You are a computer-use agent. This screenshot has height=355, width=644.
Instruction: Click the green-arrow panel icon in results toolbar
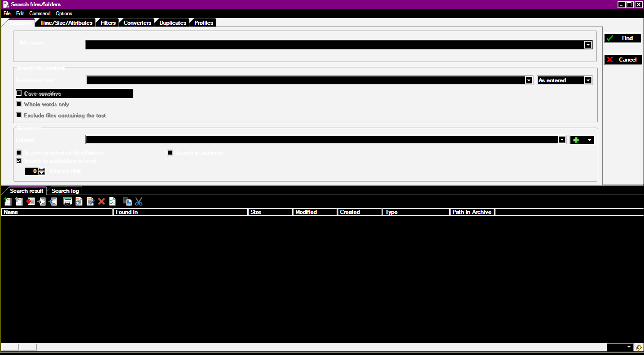pyautogui.click(x=42, y=202)
